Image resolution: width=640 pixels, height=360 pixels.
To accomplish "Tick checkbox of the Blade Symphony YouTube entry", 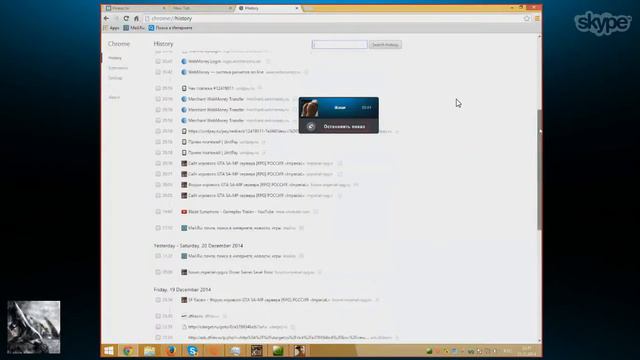I will tap(158, 211).
